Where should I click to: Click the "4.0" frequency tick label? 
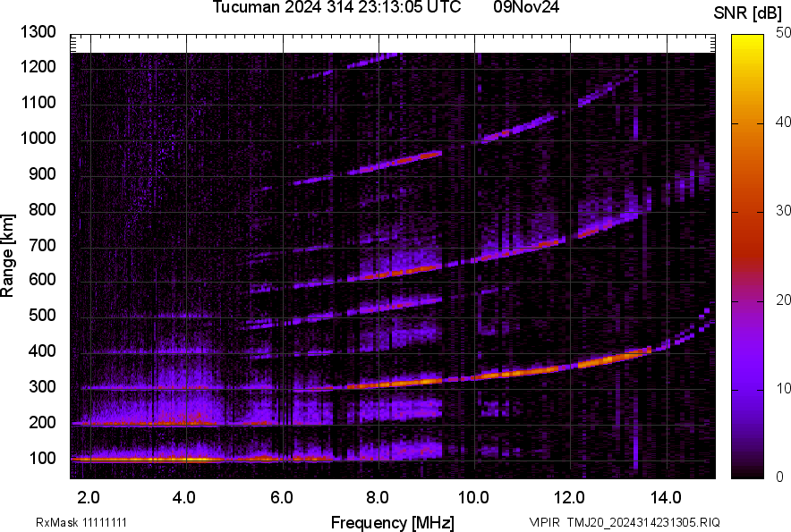tap(184, 498)
